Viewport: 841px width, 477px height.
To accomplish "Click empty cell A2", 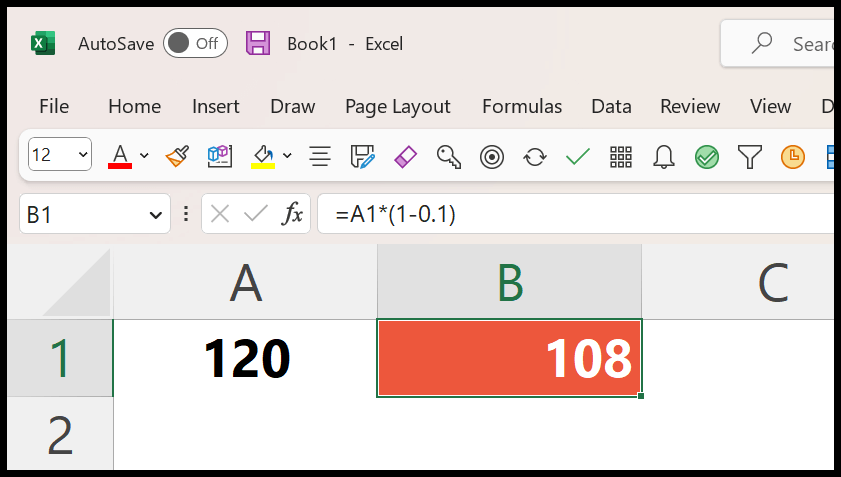I will coord(246,434).
